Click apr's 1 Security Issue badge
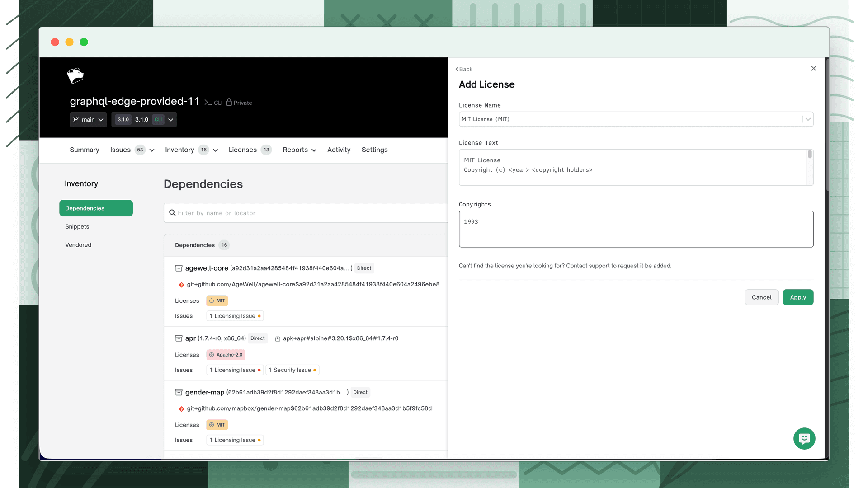 292,370
